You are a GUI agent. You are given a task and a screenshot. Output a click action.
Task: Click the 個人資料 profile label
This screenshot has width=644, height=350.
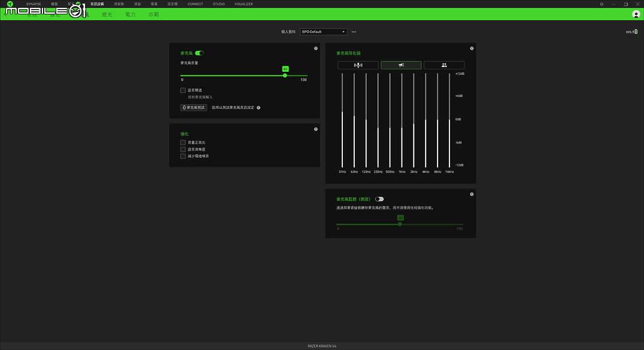pyautogui.click(x=288, y=32)
